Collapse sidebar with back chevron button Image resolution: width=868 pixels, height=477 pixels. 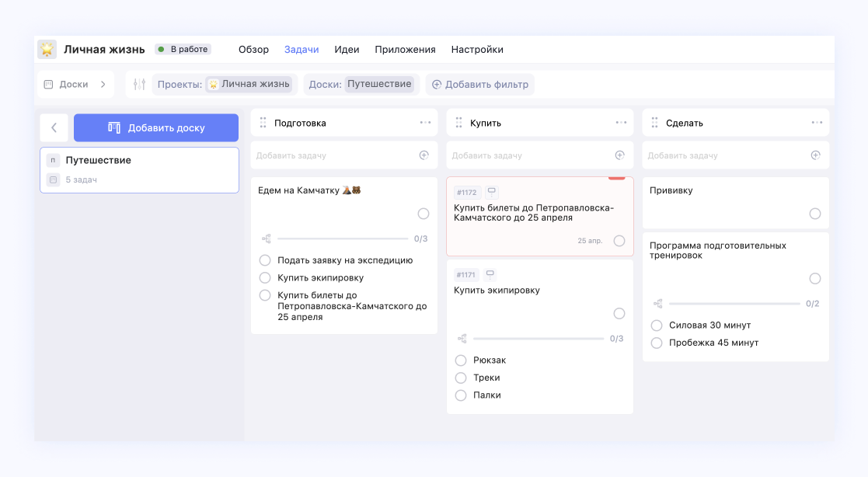[x=54, y=128]
